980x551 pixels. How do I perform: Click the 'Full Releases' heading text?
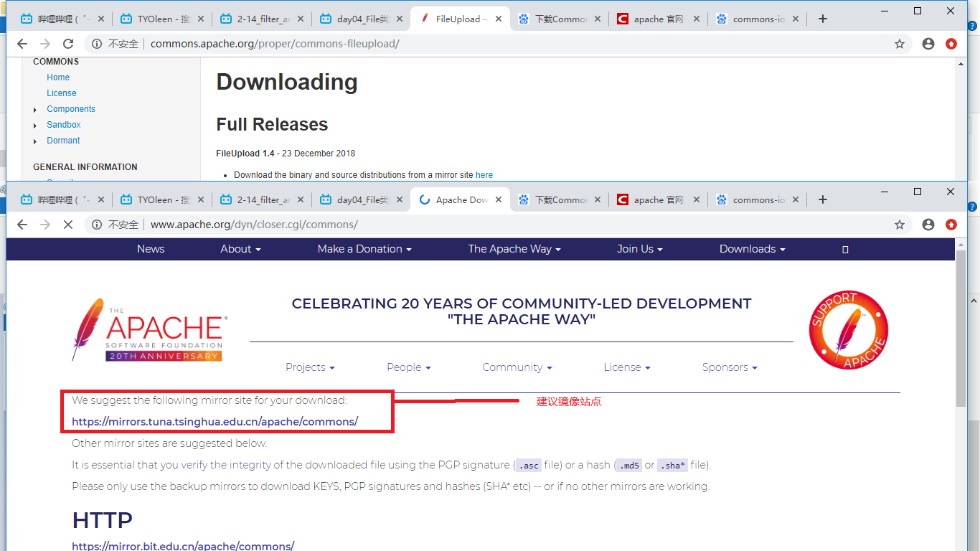click(x=272, y=124)
